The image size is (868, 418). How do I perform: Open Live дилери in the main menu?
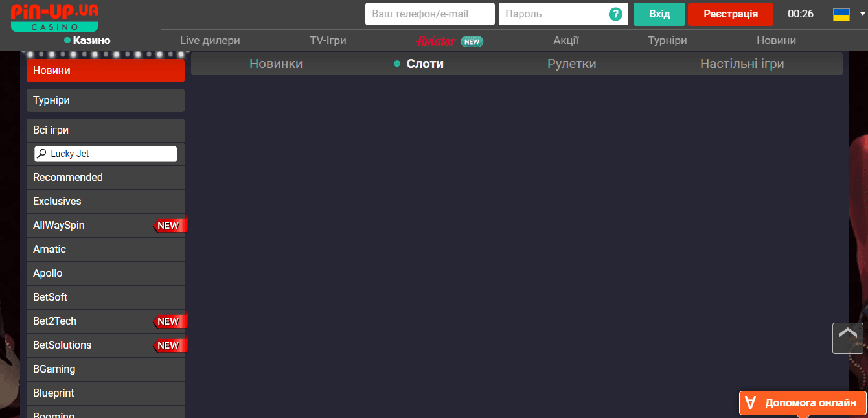(210, 40)
